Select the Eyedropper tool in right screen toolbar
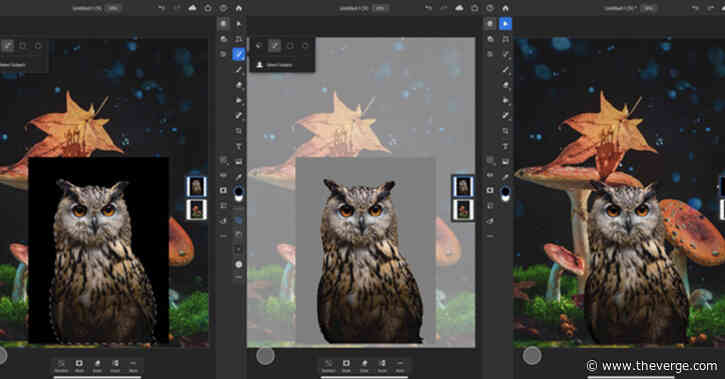725x379 pixels. tap(506, 177)
